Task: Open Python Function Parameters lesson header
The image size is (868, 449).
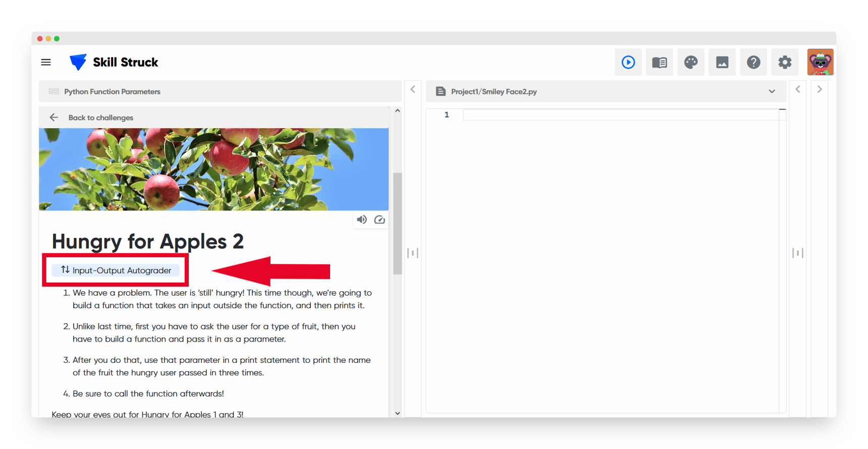Action: click(x=112, y=91)
